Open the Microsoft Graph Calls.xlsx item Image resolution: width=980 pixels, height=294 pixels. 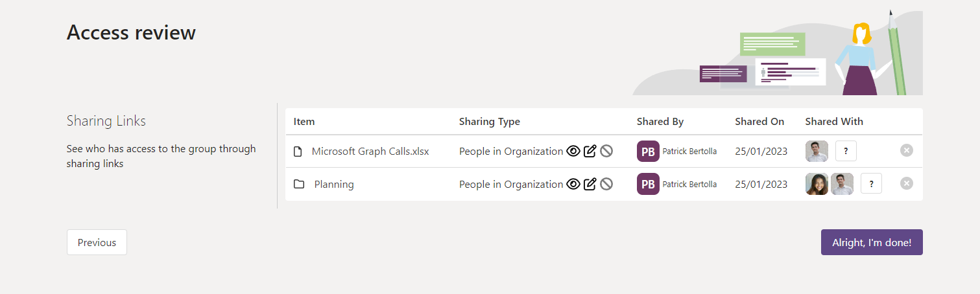pyautogui.click(x=370, y=152)
